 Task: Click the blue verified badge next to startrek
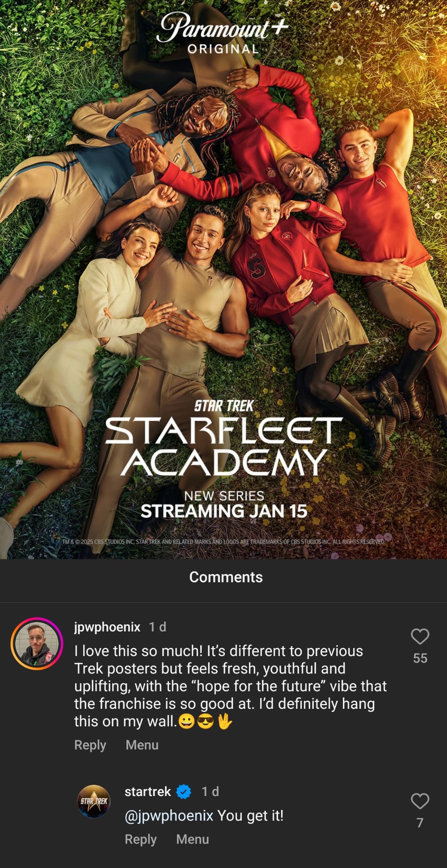[184, 792]
